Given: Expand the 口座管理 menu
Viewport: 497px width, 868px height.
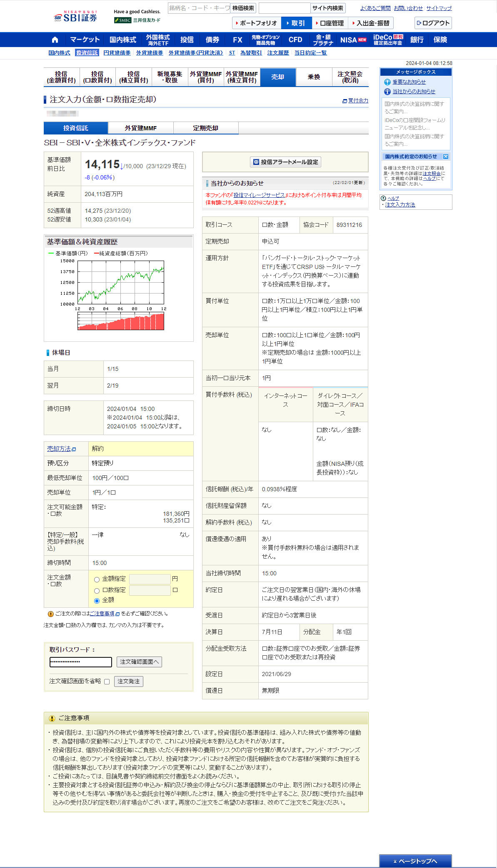Looking at the screenshot, I should coord(330,23).
